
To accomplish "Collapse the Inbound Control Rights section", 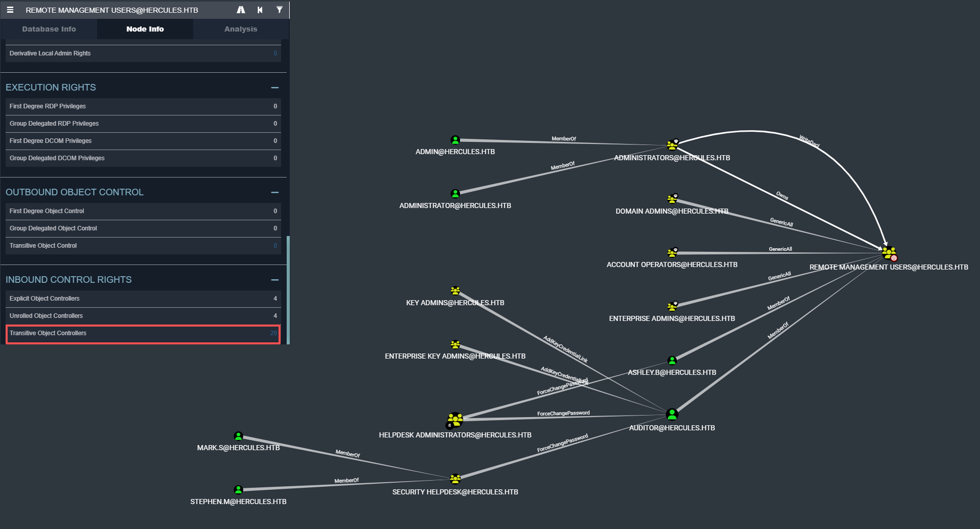I will [x=275, y=280].
